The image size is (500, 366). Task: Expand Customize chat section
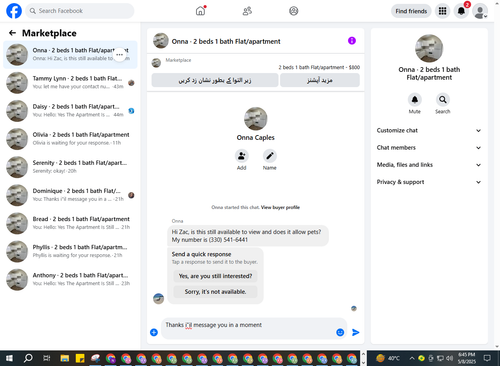429,130
